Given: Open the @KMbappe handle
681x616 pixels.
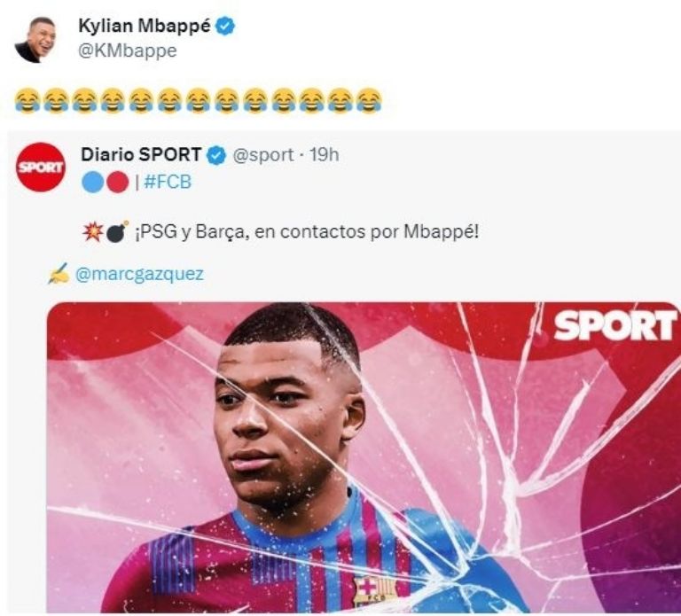Looking at the screenshot, I should pos(128,51).
